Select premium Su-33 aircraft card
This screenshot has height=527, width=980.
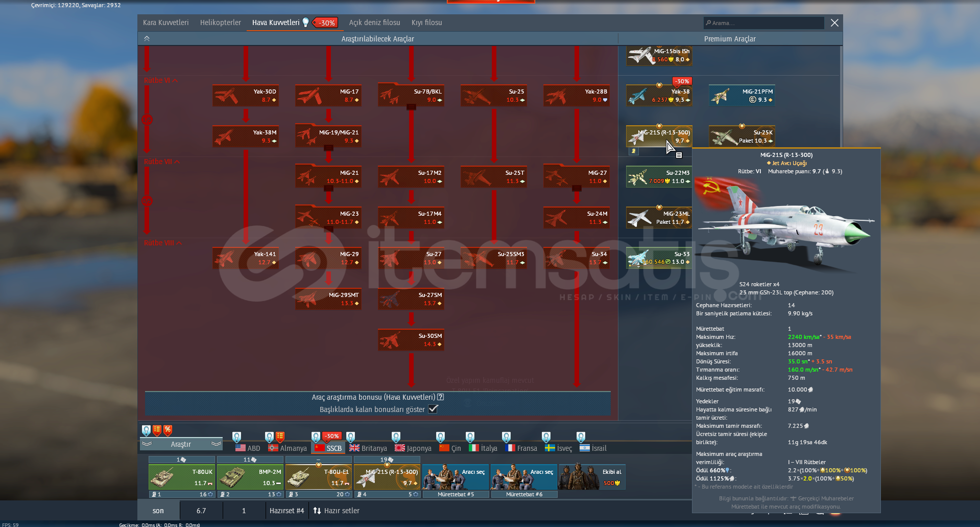pyautogui.click(x=659, y=258)
